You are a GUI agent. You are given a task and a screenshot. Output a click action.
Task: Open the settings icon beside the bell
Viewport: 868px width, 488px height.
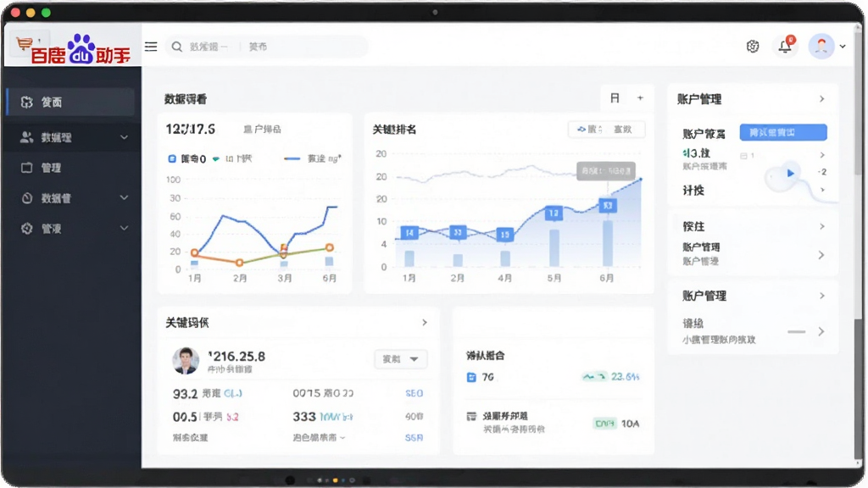coord(753,47)
